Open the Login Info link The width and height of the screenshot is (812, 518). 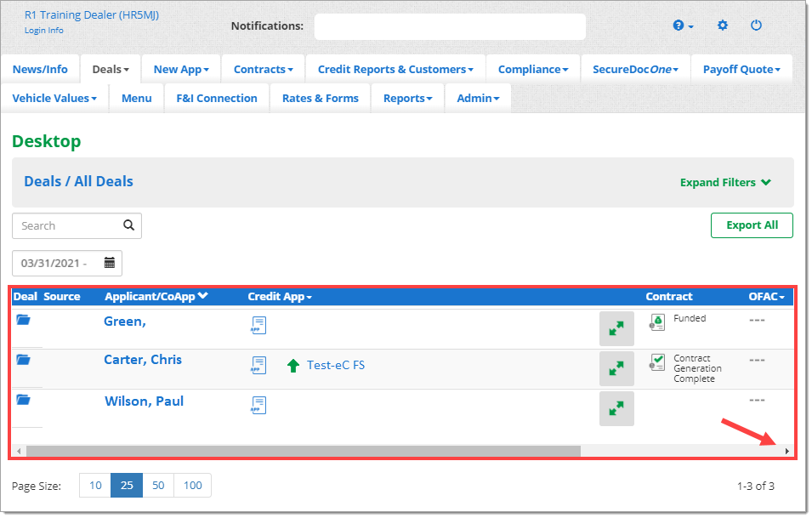(43, 31)
